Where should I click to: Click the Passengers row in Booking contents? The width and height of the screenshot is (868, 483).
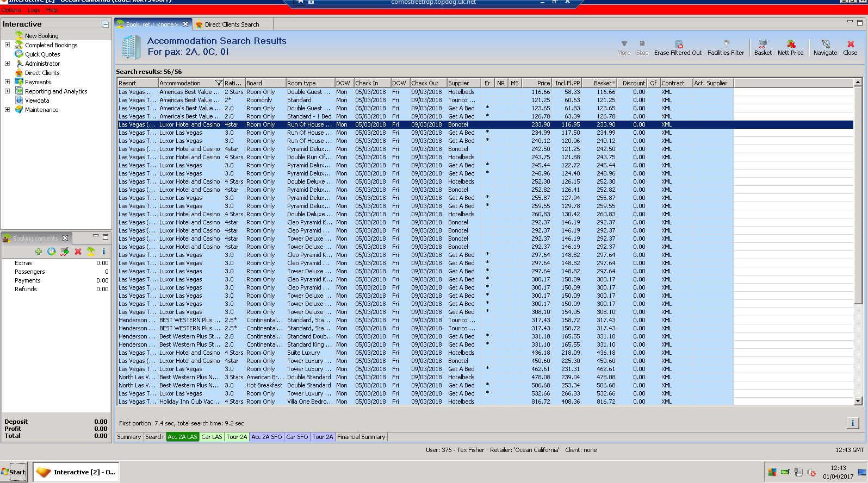56,272
